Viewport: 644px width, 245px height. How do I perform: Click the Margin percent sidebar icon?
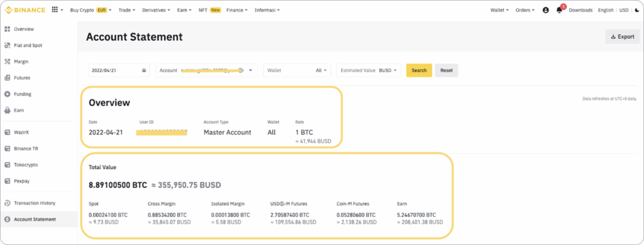point(7,62)
